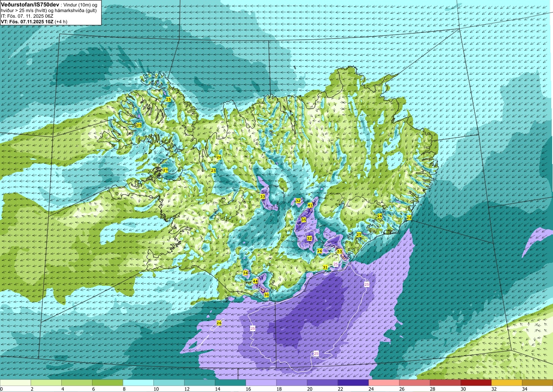The width and height of the screenshot is (553, 392).
Task: Click the 0–2 m/s pale yellow legend swatch
Action: tap(16, 383)
